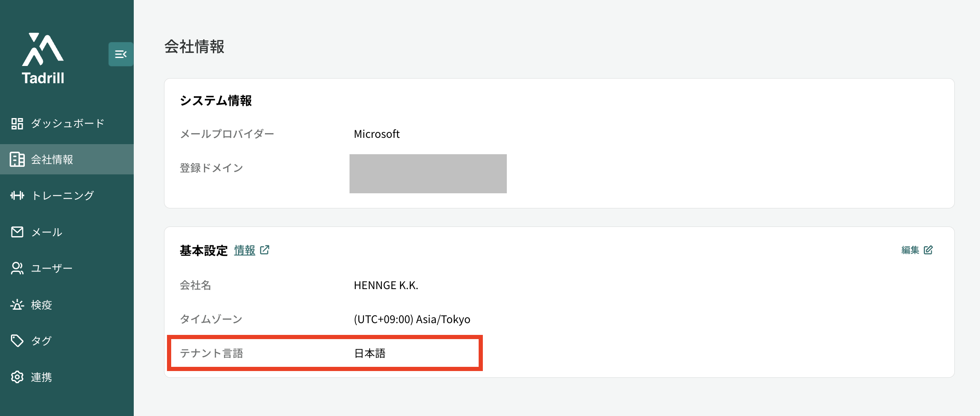Click the external link icon beside 情報

265,250
